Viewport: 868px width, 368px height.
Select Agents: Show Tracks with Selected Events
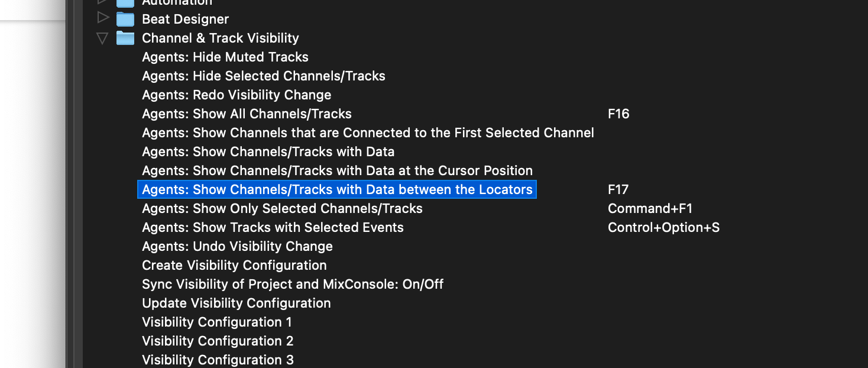click(x=273, y=227)
